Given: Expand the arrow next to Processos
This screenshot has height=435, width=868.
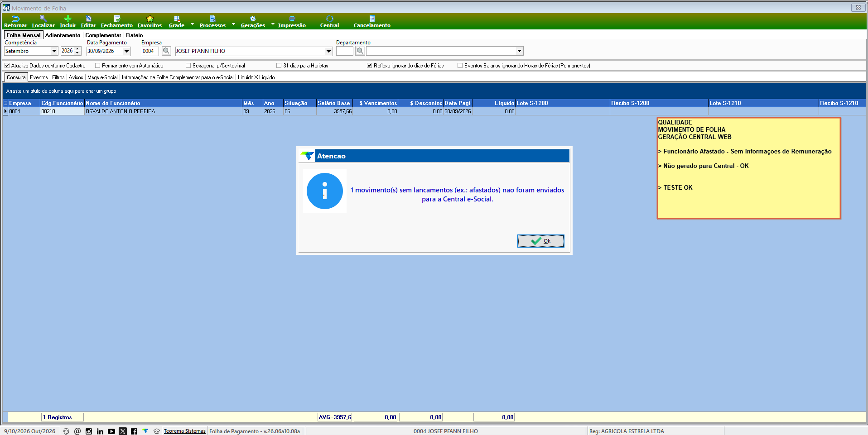Looking at the screenshot, I should click(x=233, y=24).
